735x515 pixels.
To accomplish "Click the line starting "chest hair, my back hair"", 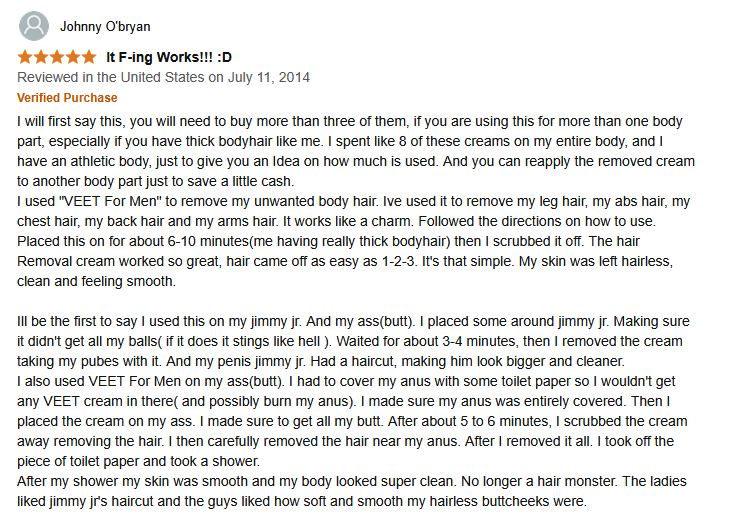I will pyautogui.click(x=337, y=221).
